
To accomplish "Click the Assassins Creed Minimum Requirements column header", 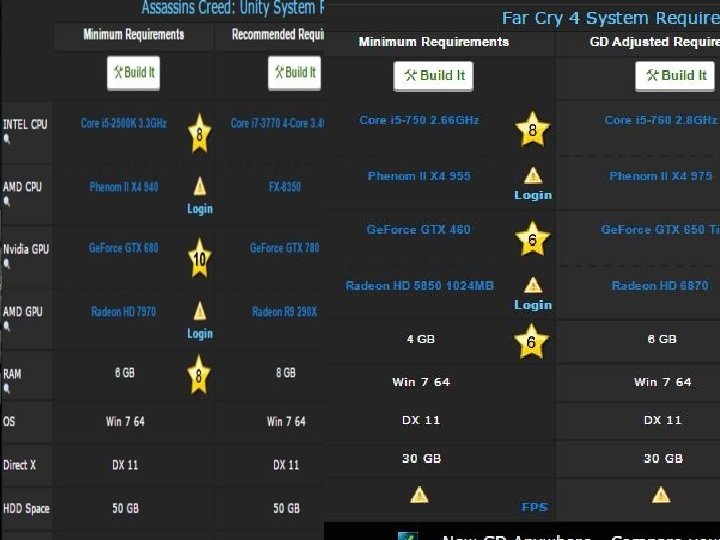I will 134,34.
